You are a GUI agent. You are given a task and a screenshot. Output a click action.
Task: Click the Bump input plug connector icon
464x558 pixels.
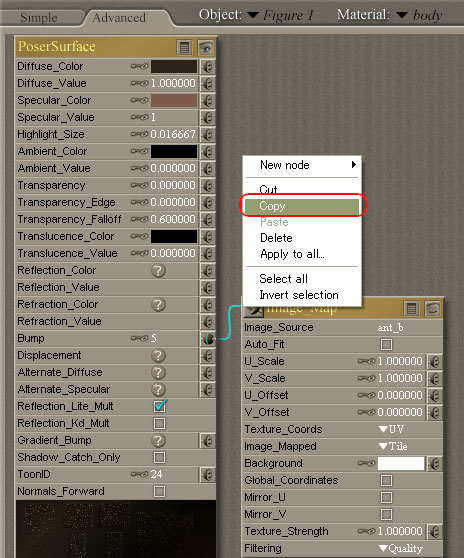point(208,338)
